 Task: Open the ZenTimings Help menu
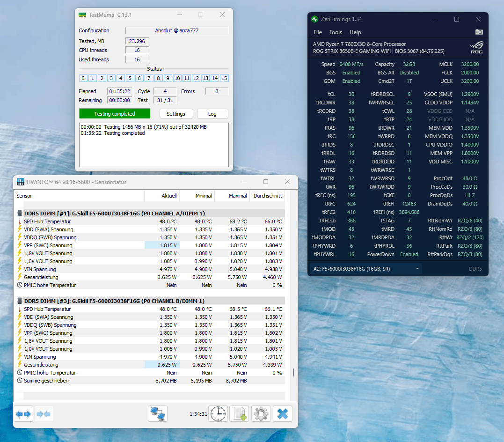(355, 32)
